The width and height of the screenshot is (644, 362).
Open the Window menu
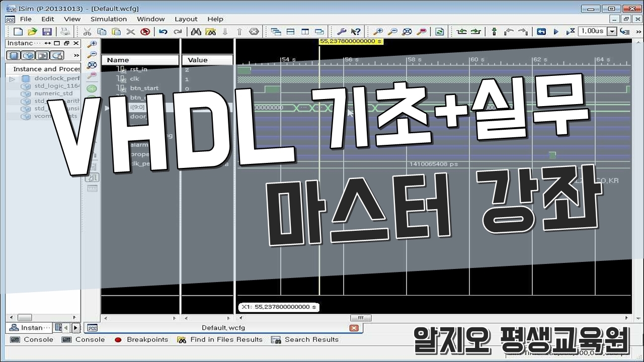[x=151, y=19]
